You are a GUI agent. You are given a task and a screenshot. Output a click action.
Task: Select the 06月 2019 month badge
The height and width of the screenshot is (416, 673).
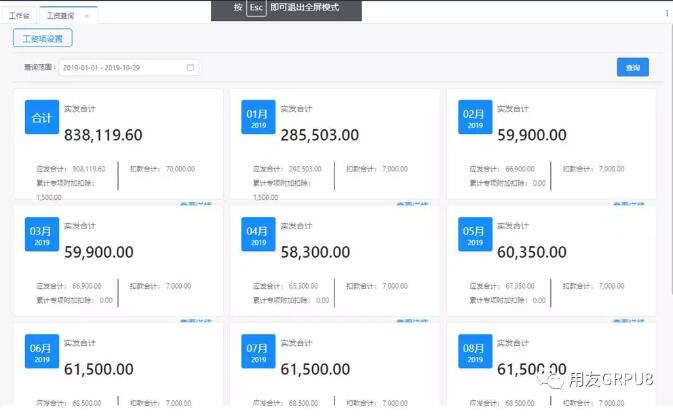(42, 352)
